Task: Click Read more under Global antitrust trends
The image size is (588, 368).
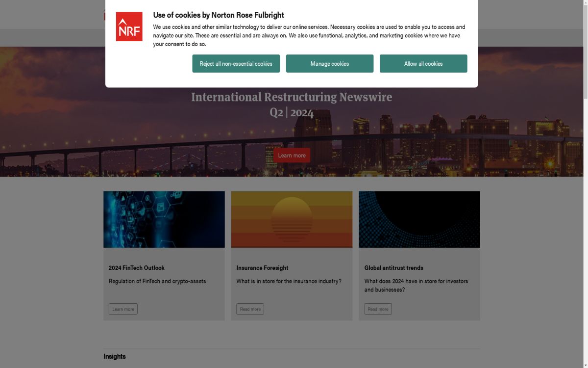Action: pos(378,309)
